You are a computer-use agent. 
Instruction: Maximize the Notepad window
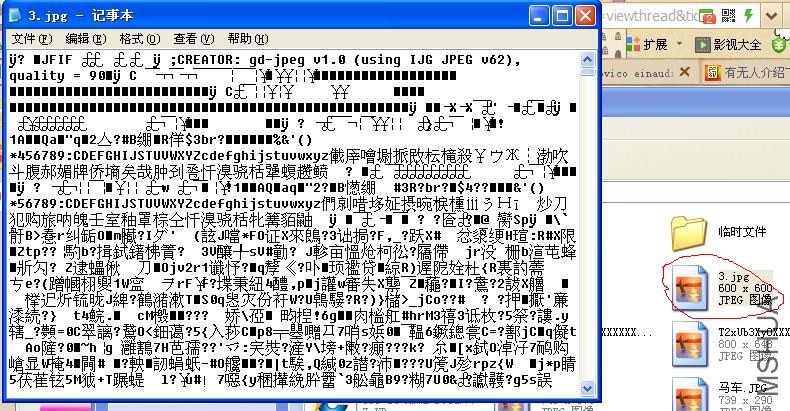(562, 15)
